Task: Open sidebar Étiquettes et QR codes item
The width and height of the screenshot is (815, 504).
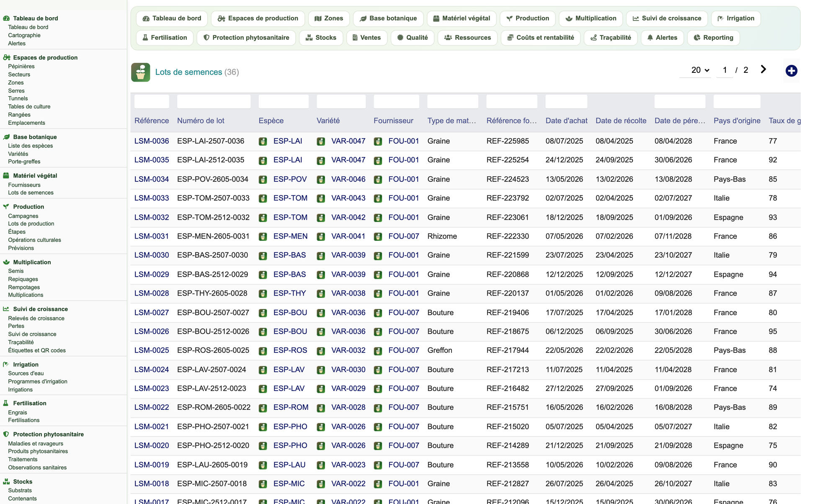Action: coord(37,350)
